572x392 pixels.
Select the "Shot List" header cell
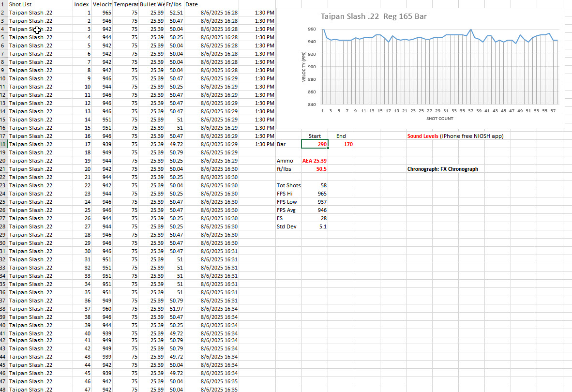40,4
